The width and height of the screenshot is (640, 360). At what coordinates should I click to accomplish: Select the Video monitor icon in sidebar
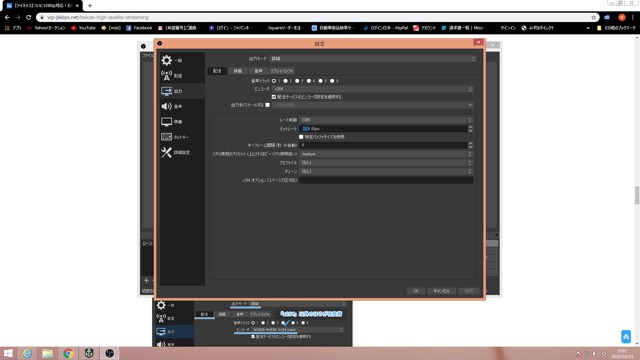[166, 122]
